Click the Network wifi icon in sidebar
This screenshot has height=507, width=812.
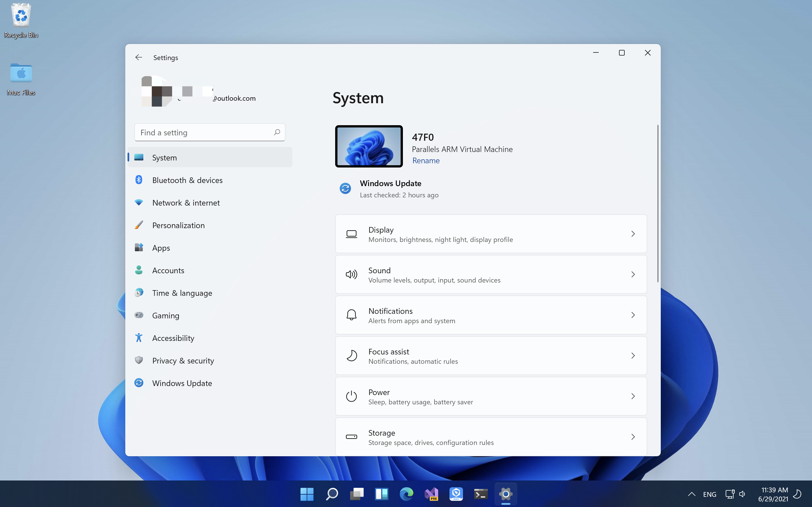[139, 202]
